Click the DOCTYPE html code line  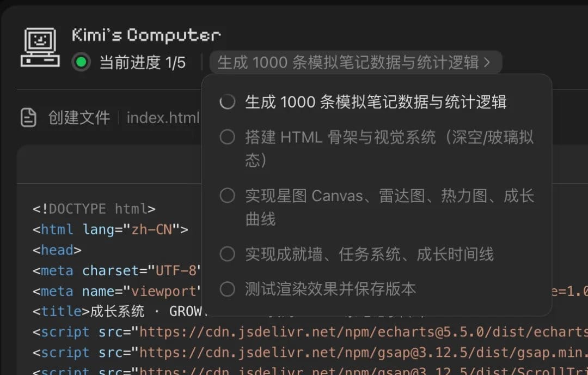(x=94, y=209)
